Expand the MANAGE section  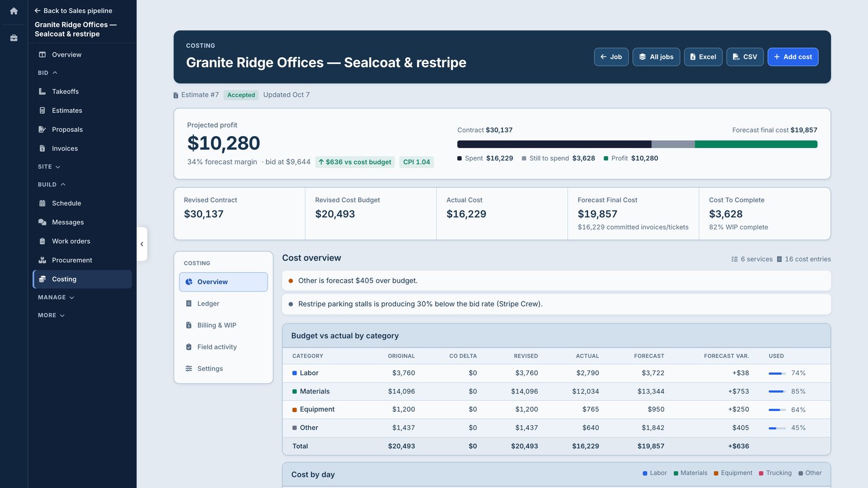click(56, 298)
